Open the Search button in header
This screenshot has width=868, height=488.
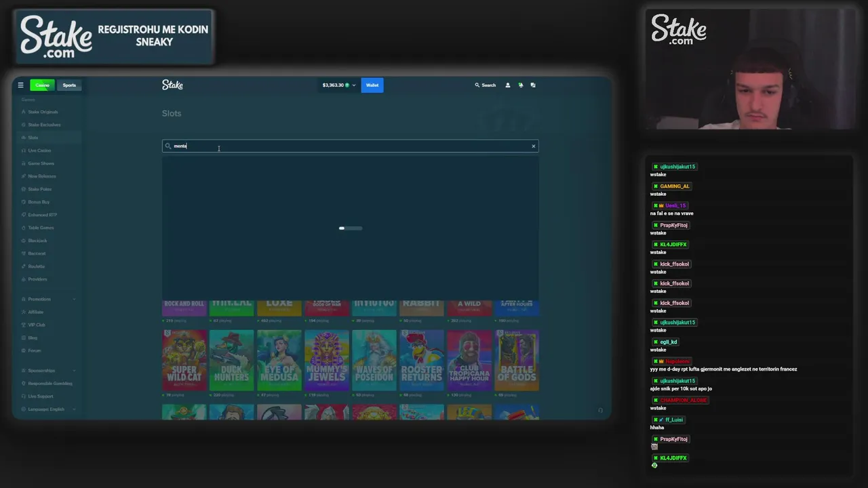tap(486, 85)
